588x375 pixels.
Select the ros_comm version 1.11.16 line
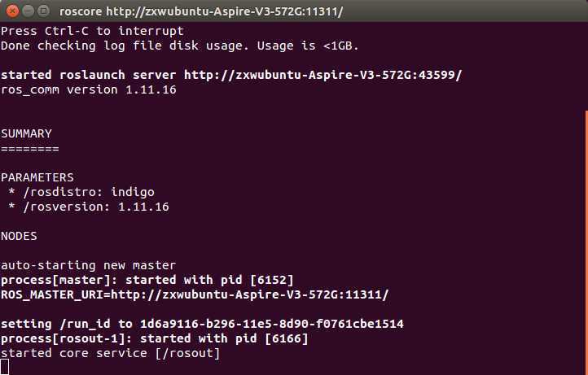89,90
